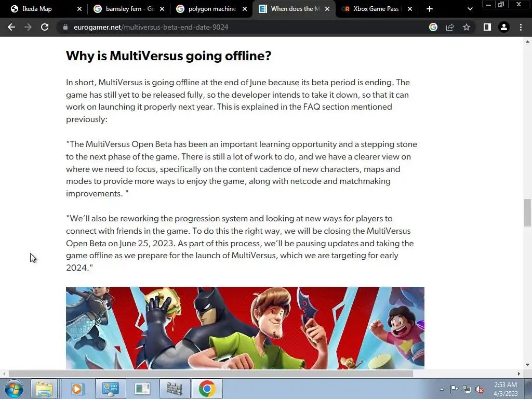Open the Action Center flag icon
Screen dimensions: 532x399
click(x=454, y=389)
